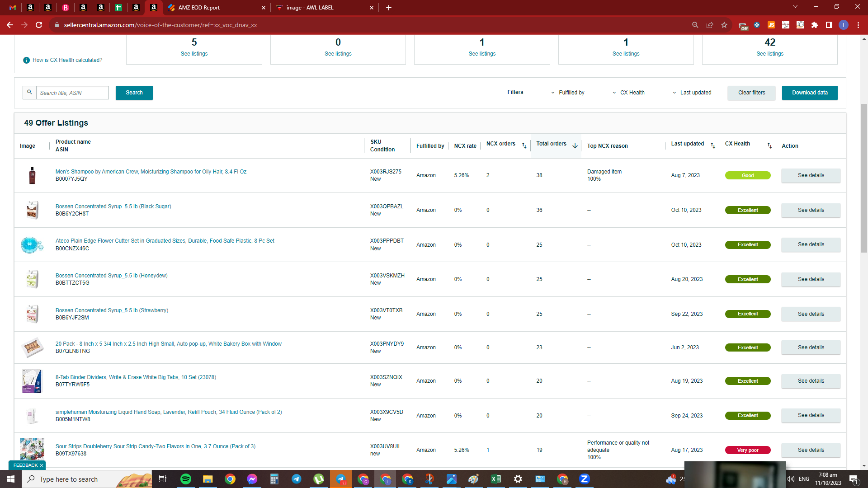
Task: Sort by NCX orders column arrows
Action: [524, 145]
